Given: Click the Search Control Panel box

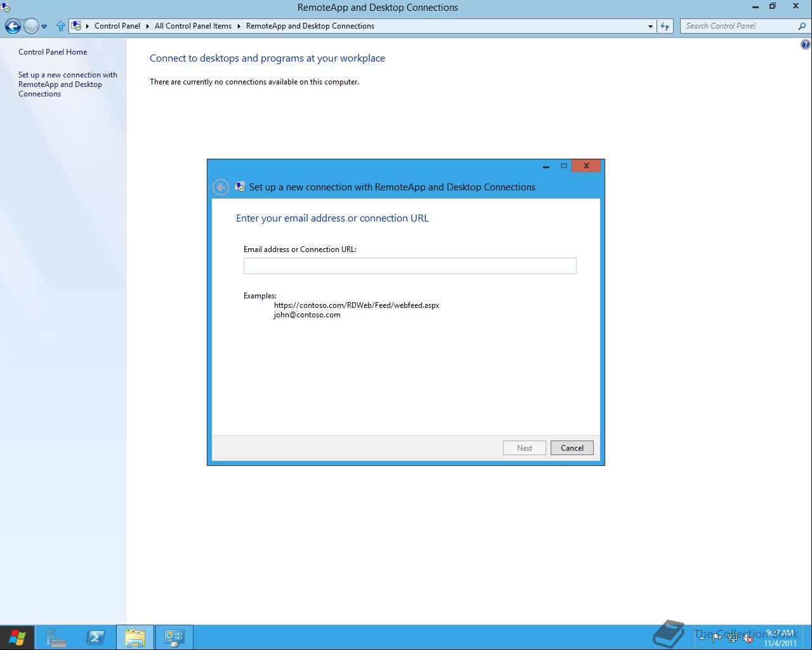Looking at the screenshot, I should coord(739,26).
